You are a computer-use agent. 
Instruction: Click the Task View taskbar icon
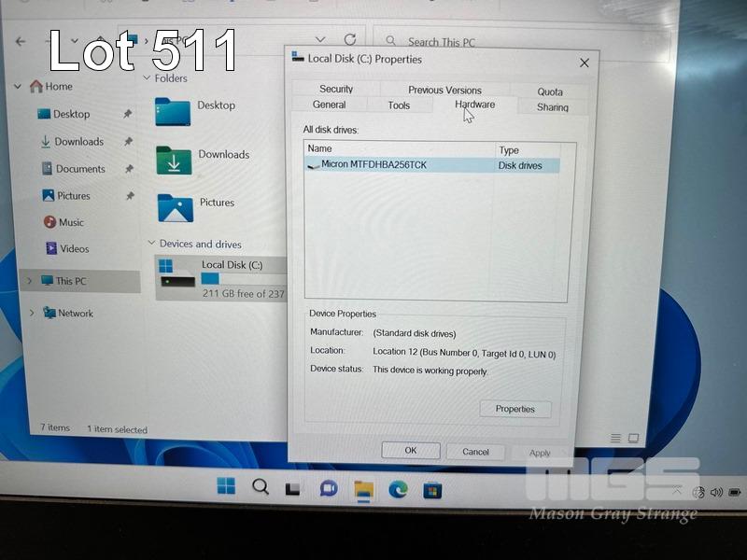coord(293,488)
